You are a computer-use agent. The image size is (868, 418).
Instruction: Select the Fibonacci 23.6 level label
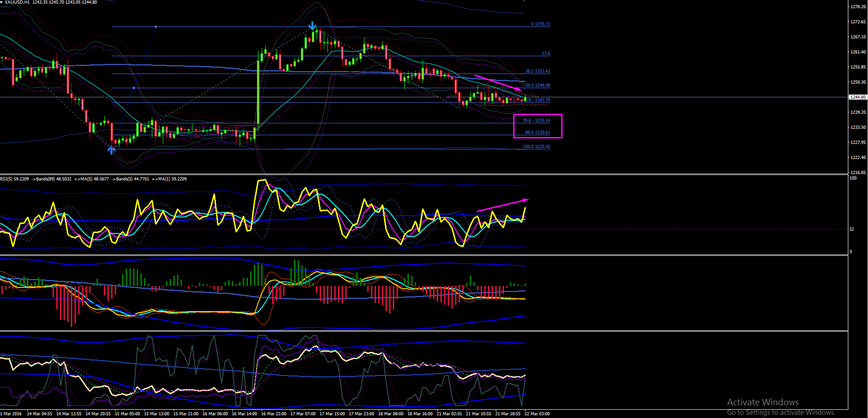546,53
